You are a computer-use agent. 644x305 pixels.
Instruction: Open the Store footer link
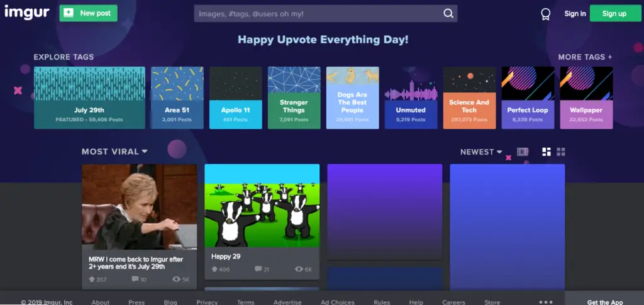492,302
